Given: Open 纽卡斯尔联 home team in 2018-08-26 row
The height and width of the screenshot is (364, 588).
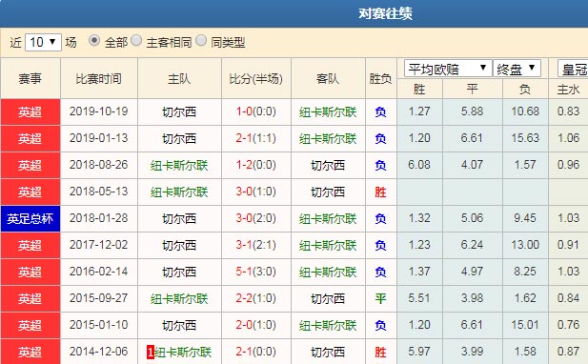Looking at the screenshot, I should click(x=179, y=165).
